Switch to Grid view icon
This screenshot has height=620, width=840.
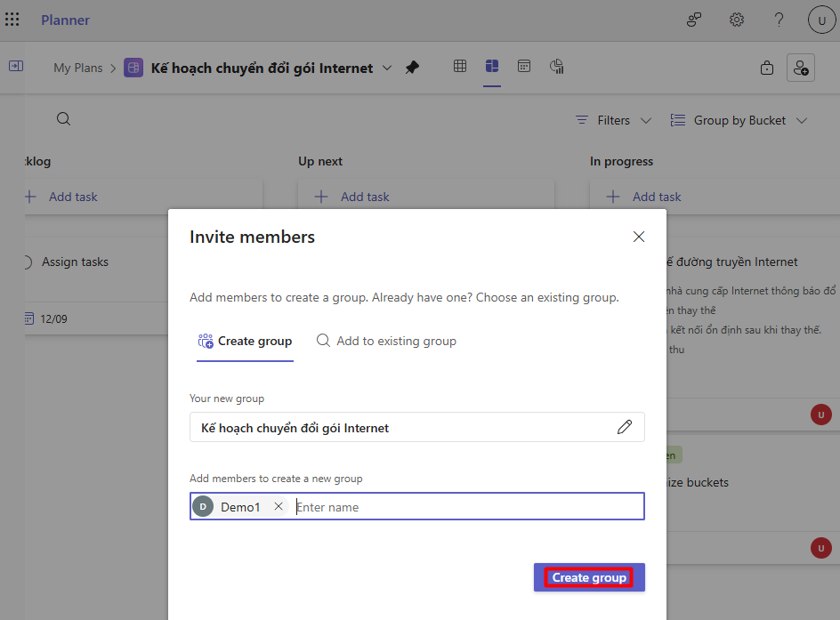460,67
